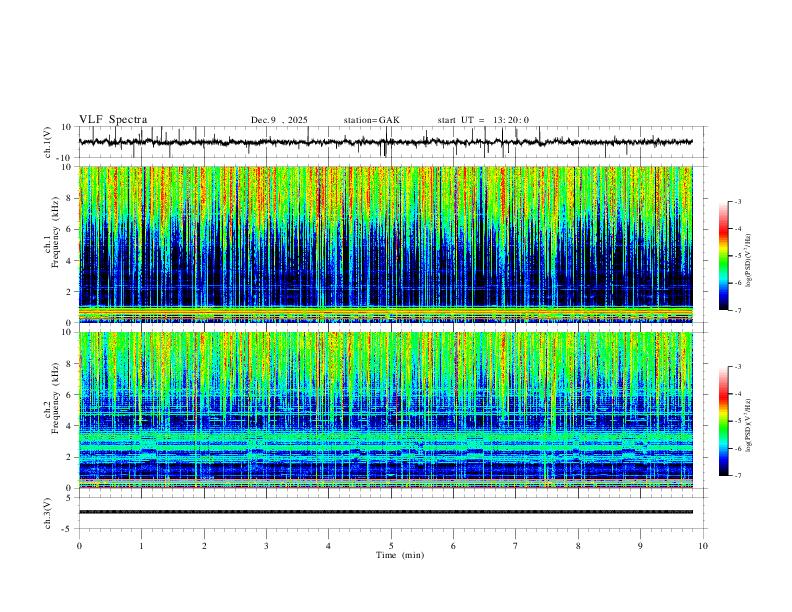This screenshot has height=612, width=792.
Task: Click the "4" tick on the time axis
Action: click(329, 546)
